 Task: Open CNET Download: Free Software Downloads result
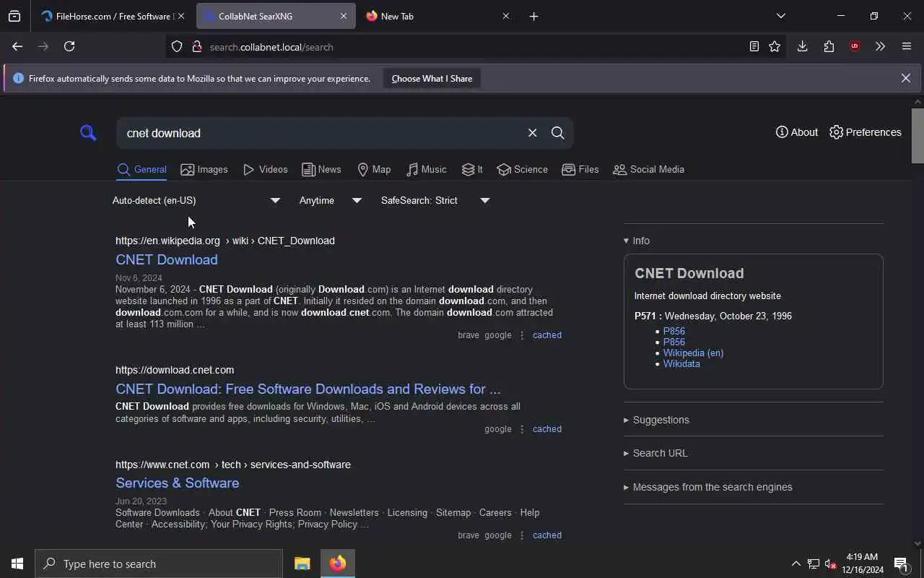pos(308,389)
